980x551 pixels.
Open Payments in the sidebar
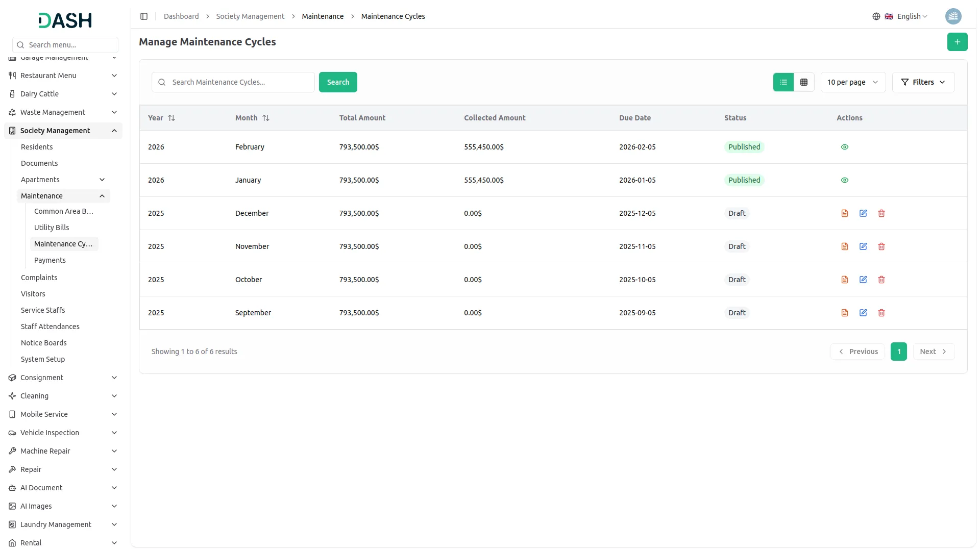pyautogui.click(x=50, y=260)
